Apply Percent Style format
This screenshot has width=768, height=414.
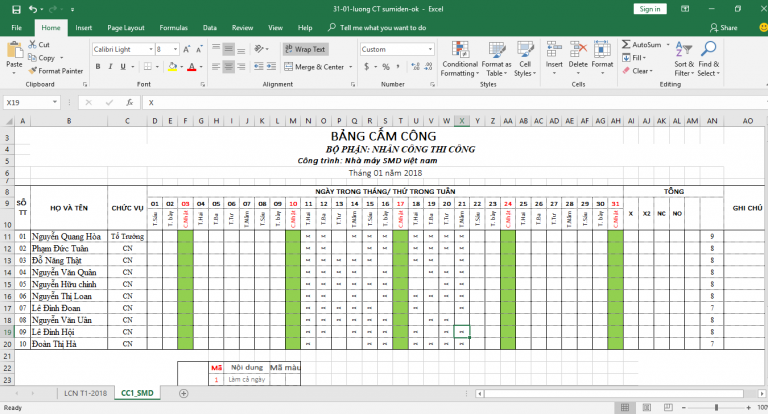(x=386, y=67)
